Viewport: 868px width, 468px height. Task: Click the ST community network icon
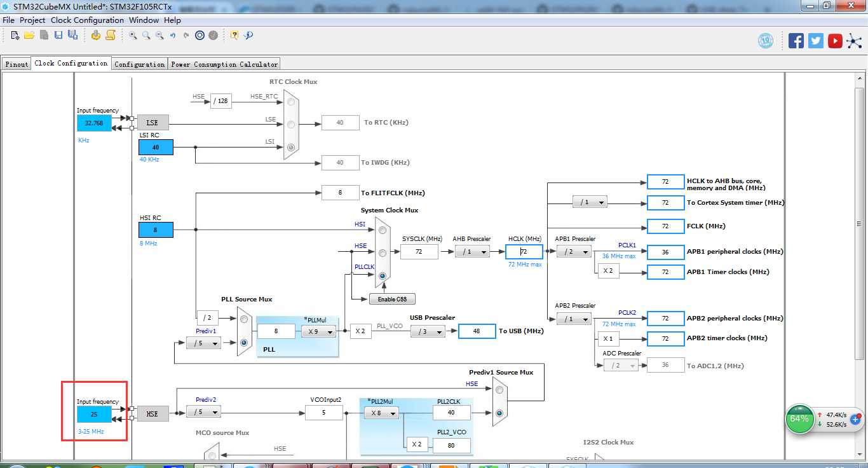click(x=855, y=41)
